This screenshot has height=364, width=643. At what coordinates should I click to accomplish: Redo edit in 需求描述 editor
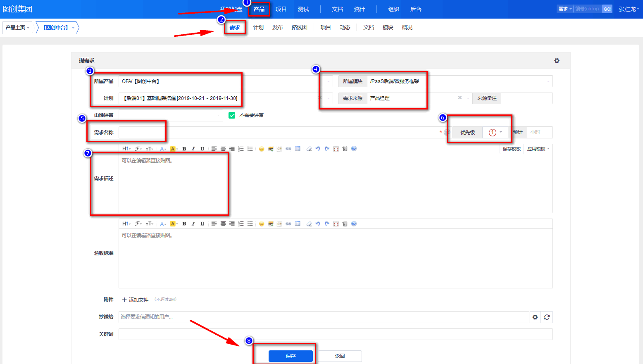[x=327, y=149]
